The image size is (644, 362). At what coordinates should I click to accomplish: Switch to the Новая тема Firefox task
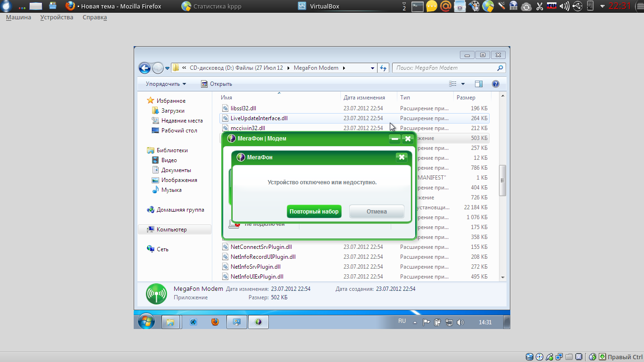click(113, 6)
